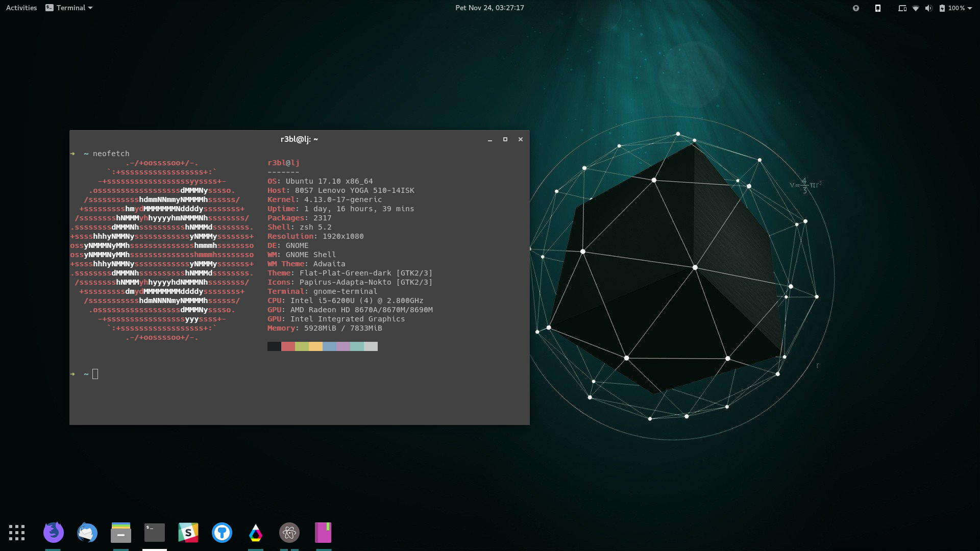Click the keyhole tray indicator icon
980x551 pixels.
coord(856,8)
